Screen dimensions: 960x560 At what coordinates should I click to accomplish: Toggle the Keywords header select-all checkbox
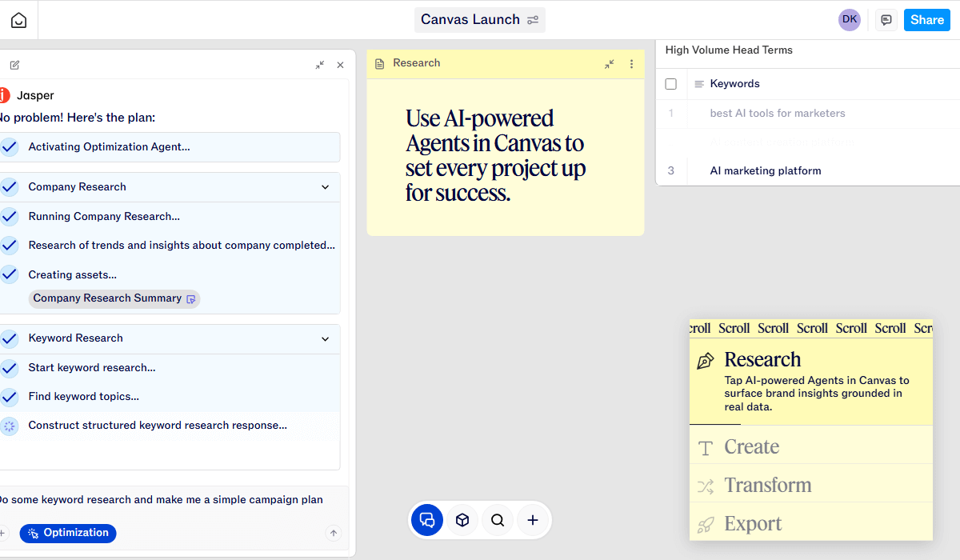(x=671, y=84)
